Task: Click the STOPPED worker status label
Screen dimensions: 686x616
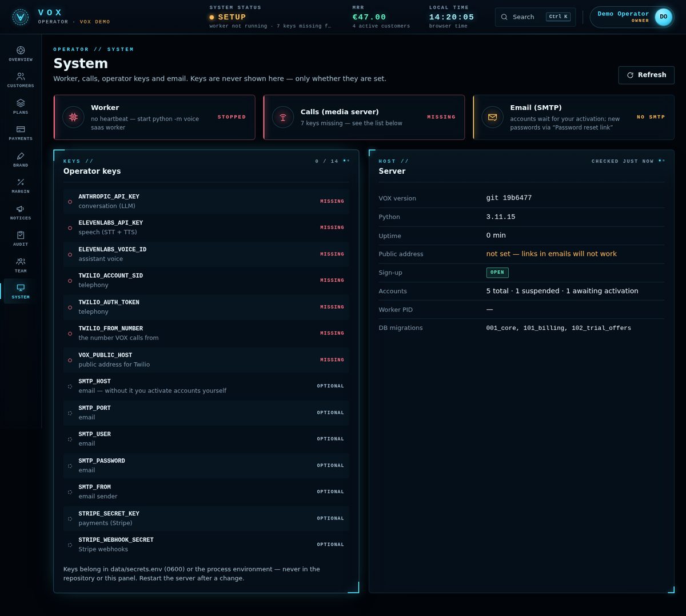Action: click(232, 117)
